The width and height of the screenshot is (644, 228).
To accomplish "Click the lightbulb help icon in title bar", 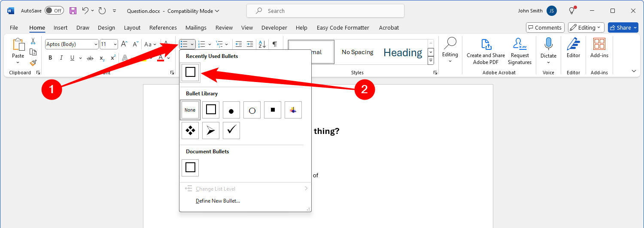I will pos(572,11).
